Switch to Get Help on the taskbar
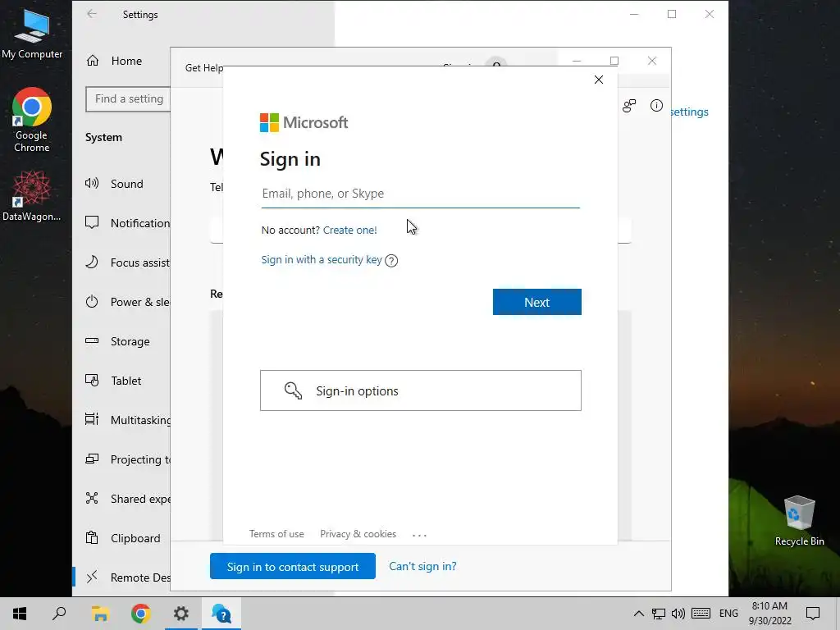 (x=221, y=614)
